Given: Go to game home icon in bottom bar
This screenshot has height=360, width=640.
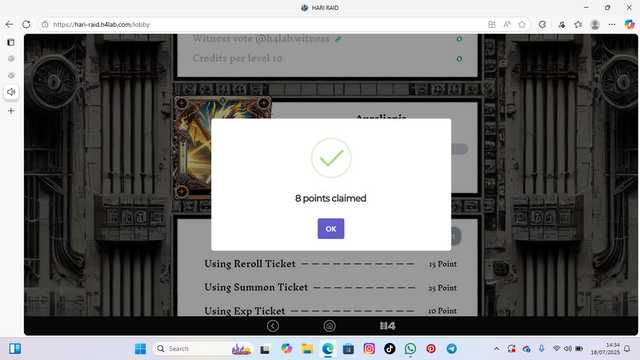Looking at the screenshot, I should pos(329,326).
